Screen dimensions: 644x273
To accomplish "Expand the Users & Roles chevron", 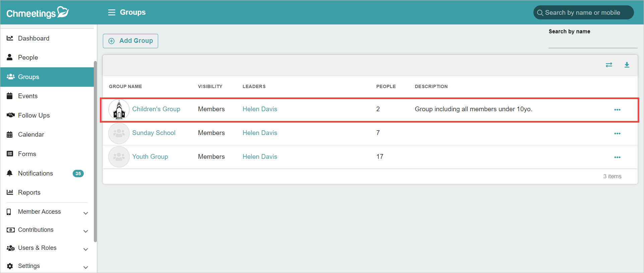I will pos(86,249).
